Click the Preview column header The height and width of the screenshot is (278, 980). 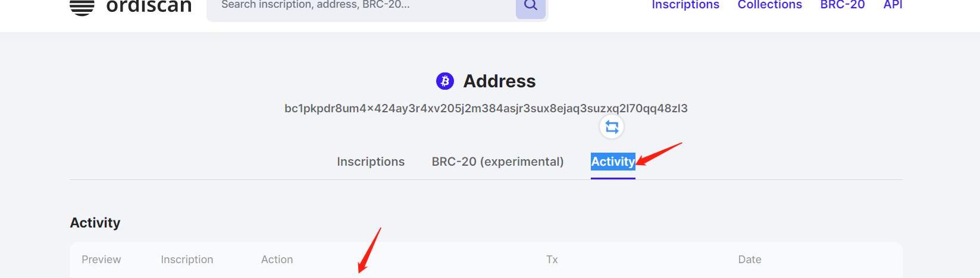click(101, 260)
